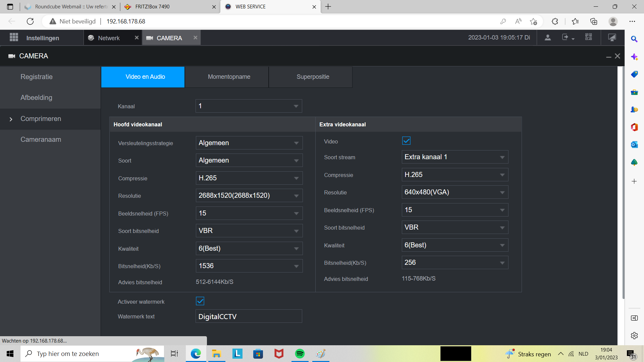Open Spotify from the taskbar
Screen dimensions: 644x362
(300, 354)
